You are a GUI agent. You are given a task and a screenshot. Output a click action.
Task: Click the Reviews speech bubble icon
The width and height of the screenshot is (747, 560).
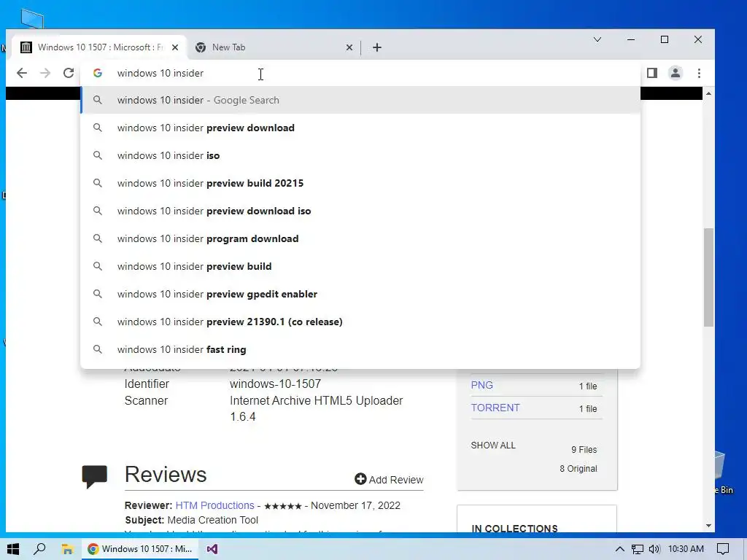94,476
